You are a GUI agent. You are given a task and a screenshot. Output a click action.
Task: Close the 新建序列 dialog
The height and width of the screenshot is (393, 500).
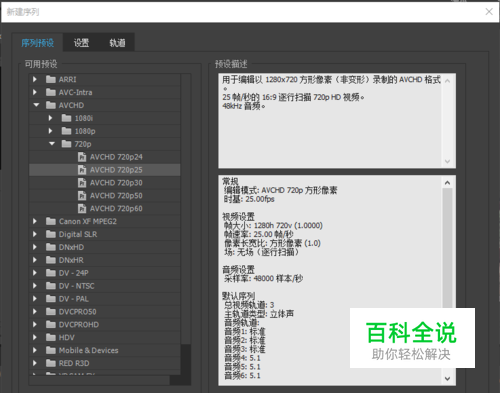coord(489,12)
